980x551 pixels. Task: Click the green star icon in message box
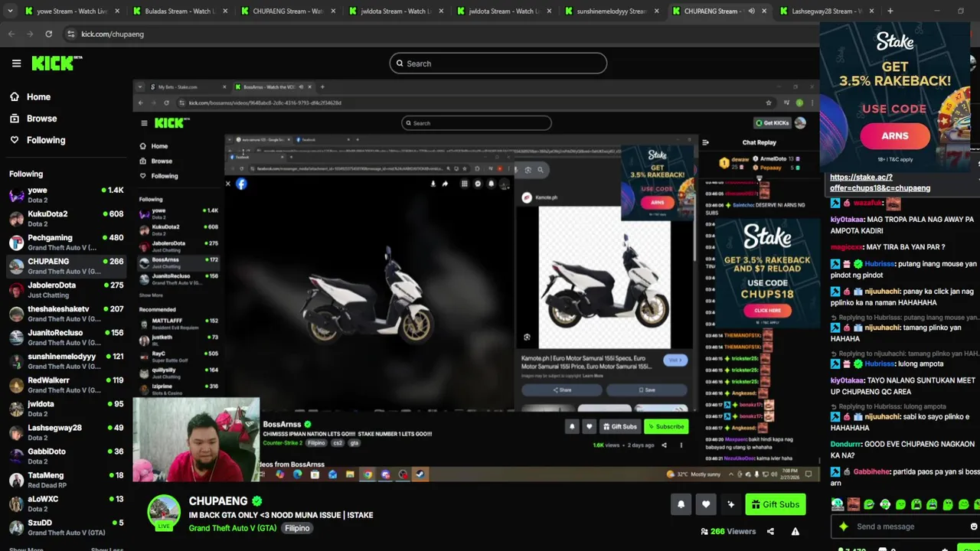843,527
